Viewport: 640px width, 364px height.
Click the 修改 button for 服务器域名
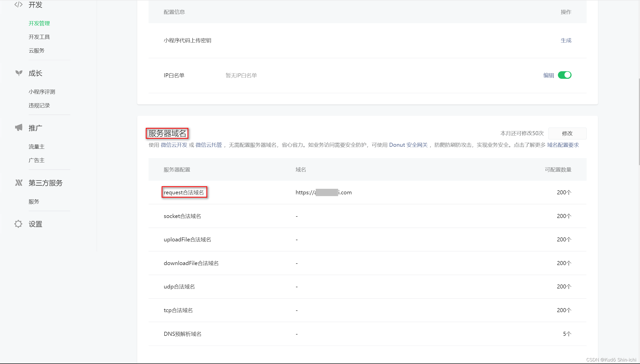coord(567,133)
